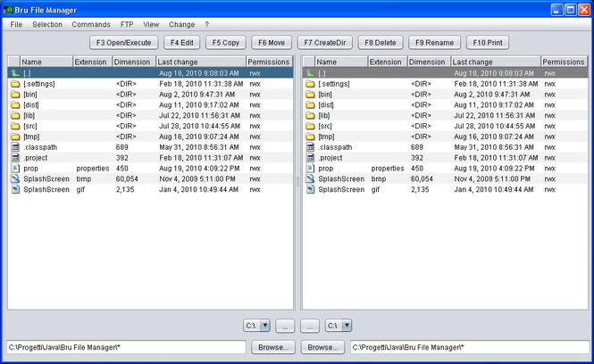The height and width of the screenshot is (364, 594).
Task: Focus the right path input field
Action: click(470, 347)
